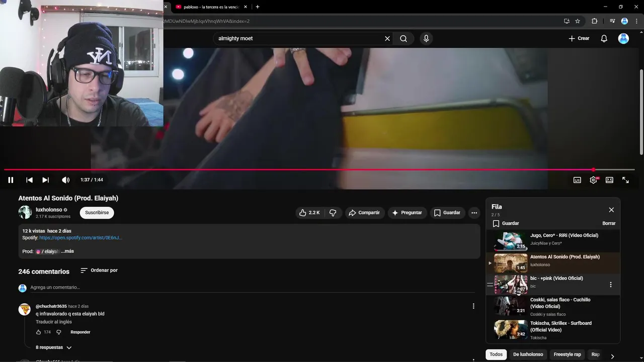Open more actions menu beside Guardar

tap(474, 213)
